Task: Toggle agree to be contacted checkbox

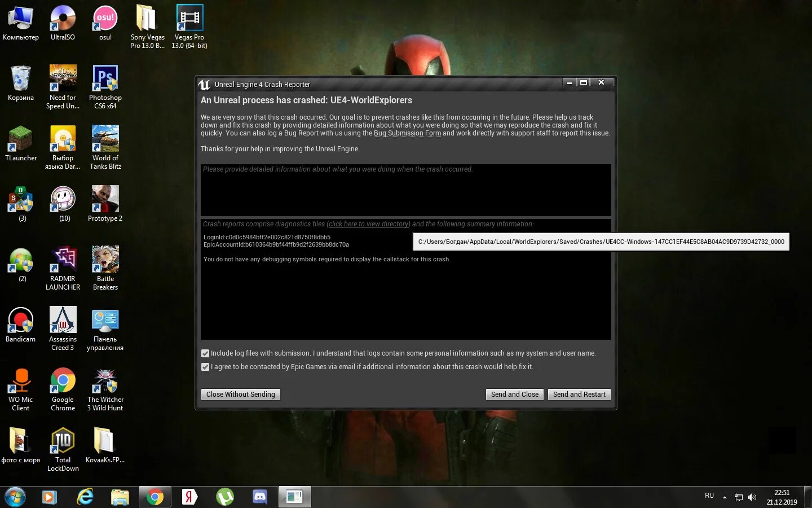Action: (205, 367)
